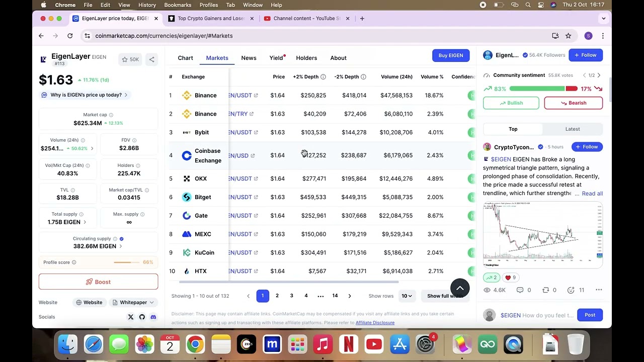The height and width of the screenshot is (362, 644).
Task: Open the Yield tab
Action: (276, 58)
